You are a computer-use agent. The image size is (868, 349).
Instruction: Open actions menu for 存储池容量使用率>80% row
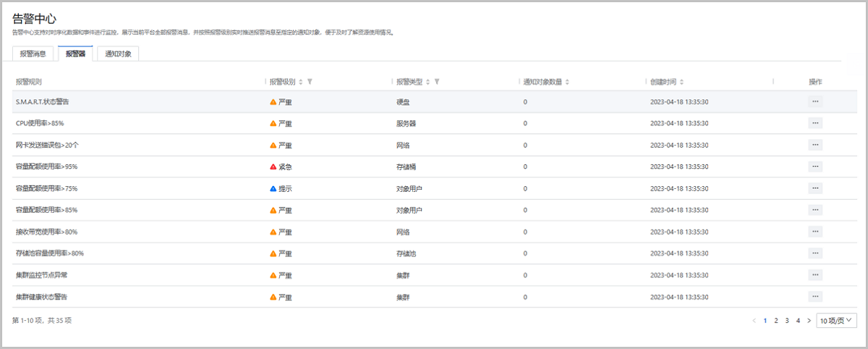[815, 253]
